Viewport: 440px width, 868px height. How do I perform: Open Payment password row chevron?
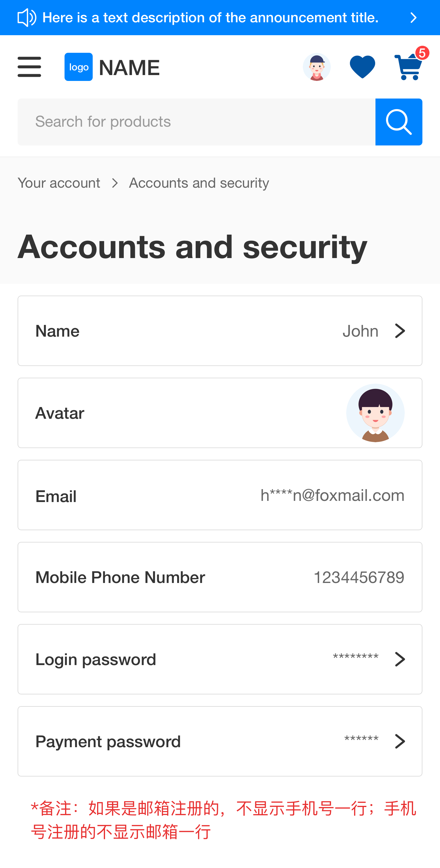400,741
